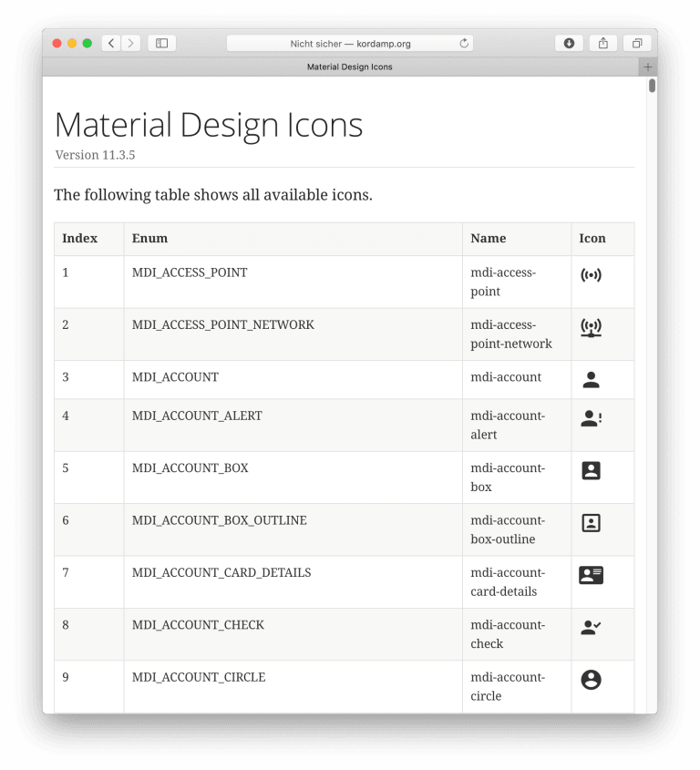Screen dimensions: 700x770
Task: Click the mdi-access-point-network name cell
Action: (x=517, y=334)
